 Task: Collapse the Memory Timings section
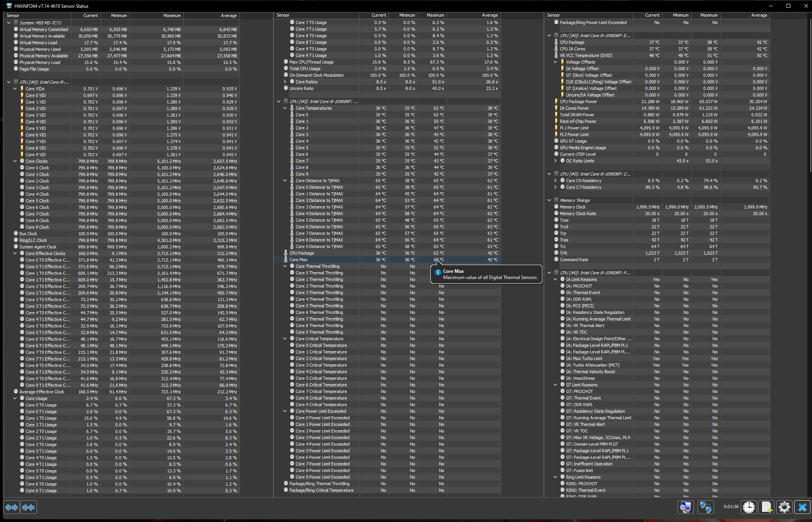[x=549, y=200]
